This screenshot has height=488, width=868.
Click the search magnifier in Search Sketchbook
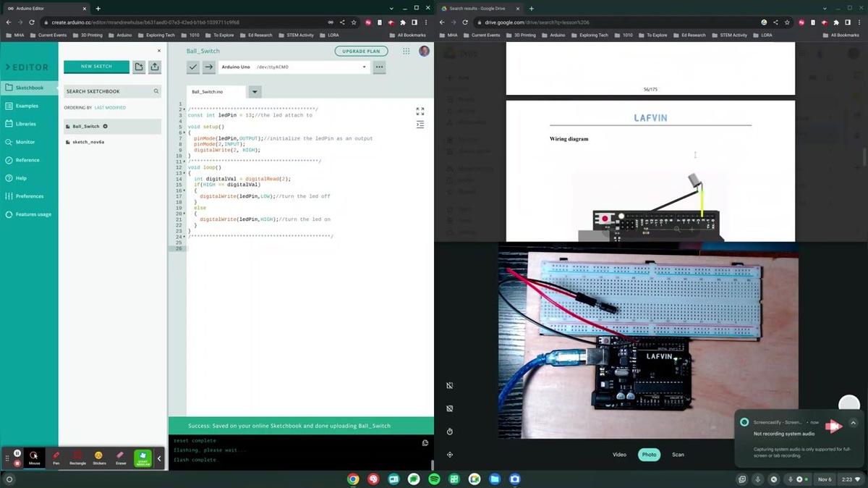tap(156, 91)
